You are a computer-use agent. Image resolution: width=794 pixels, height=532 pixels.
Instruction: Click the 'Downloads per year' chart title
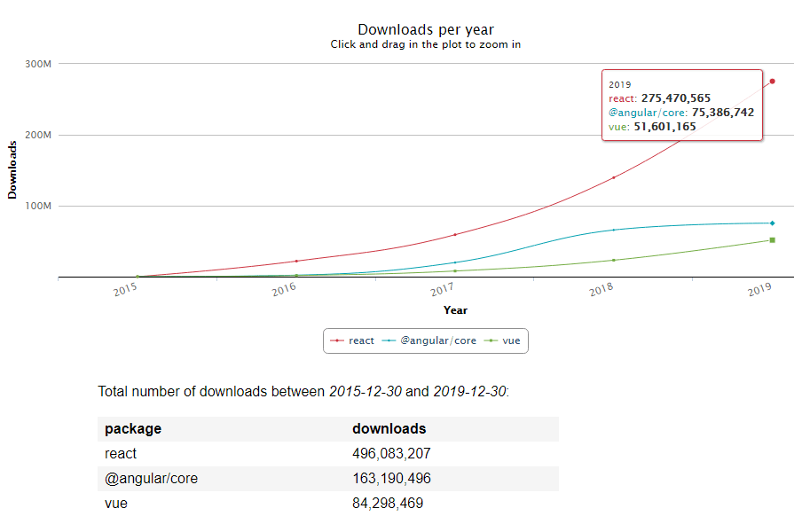[x=426, y=30]
